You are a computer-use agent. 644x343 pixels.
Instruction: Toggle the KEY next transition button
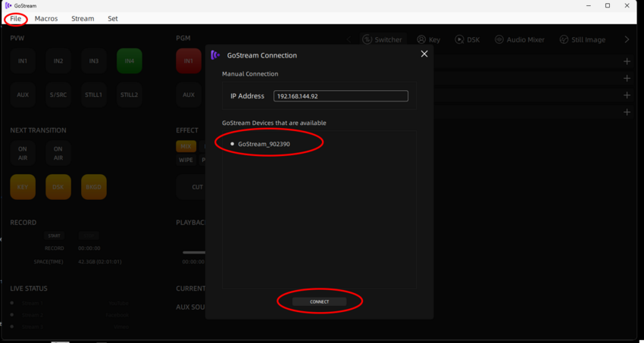coord(23,187)
